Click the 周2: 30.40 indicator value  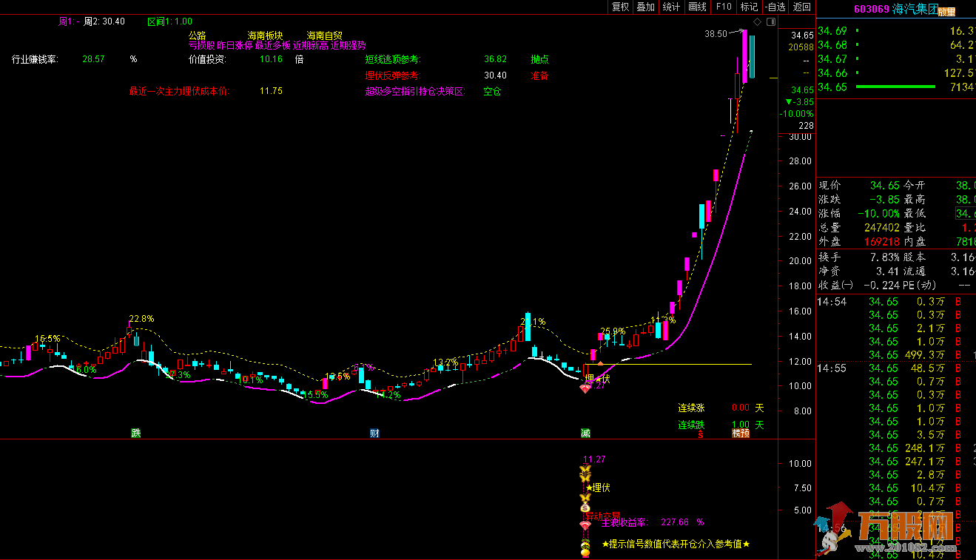tap(104, 21)
